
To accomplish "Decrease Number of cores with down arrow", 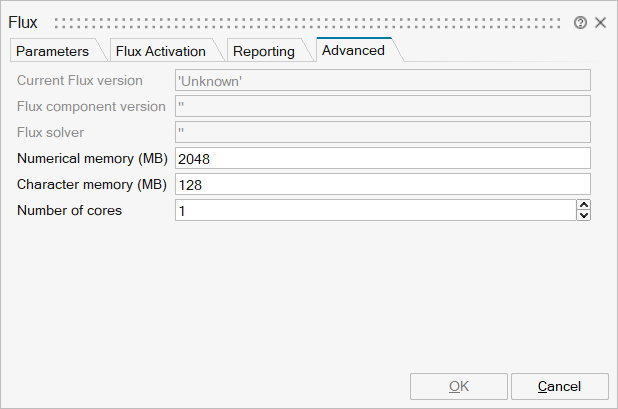I will tap(584, 215).
